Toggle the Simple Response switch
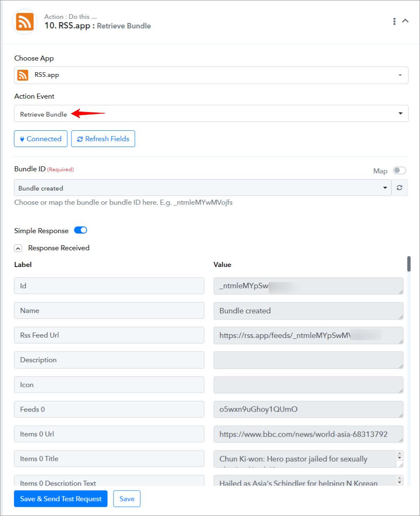The image size is (420, 516). [x=81, y=230]
